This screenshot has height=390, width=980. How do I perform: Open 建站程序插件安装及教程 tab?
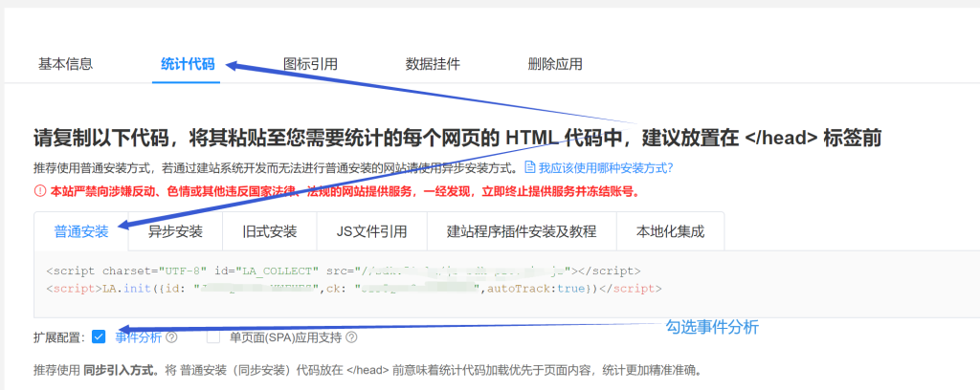click(x=522, y=231)
